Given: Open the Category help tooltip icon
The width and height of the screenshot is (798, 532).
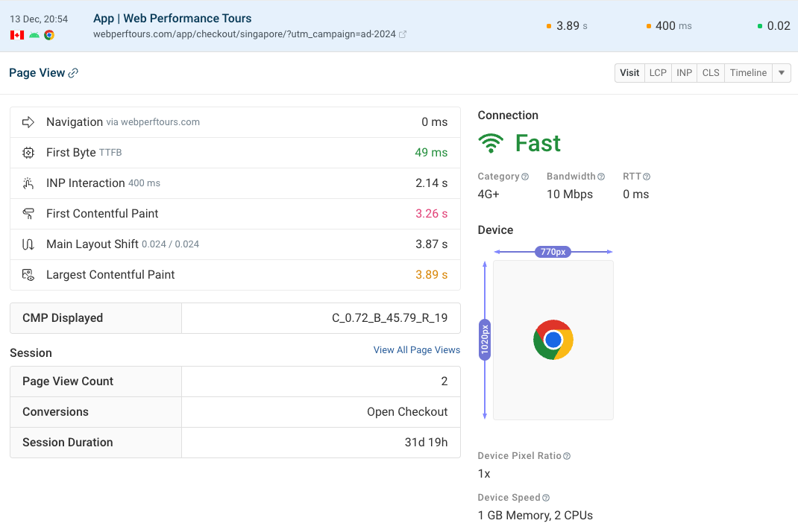Looking at the screenshot, I should pyautogui.click(x=525, y=176).
